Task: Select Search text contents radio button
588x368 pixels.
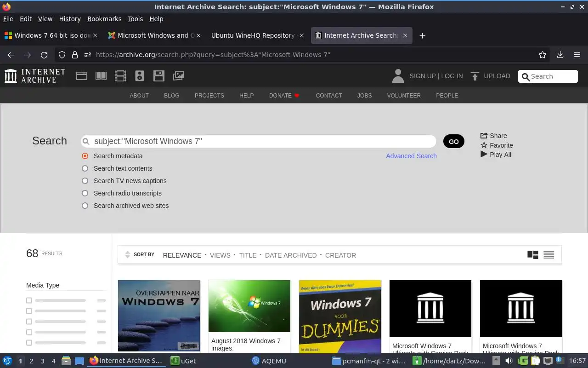Action: (x=85, y=168)
